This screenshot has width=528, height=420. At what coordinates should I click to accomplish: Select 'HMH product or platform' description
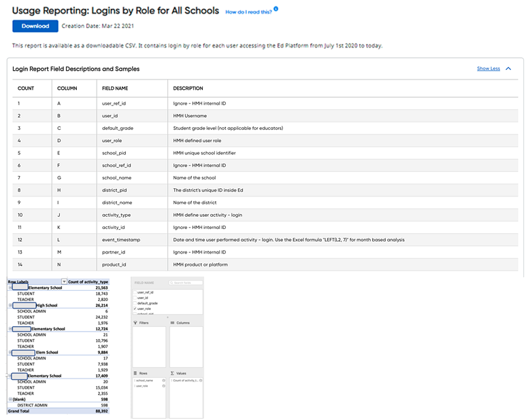point(200,264)
